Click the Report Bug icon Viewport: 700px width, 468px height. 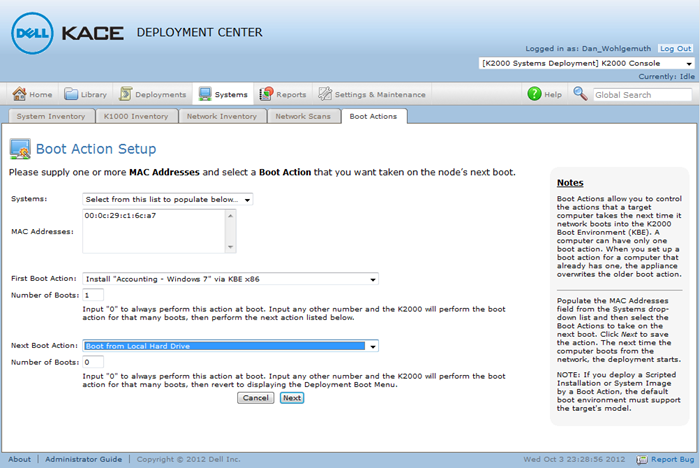tap(642, 460)
